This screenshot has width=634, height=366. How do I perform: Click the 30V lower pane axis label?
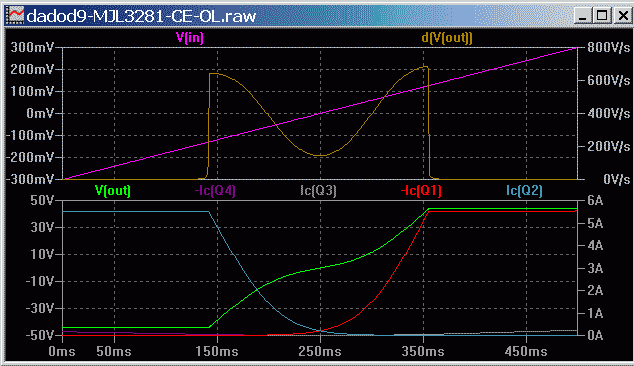[x=42, y=227]
